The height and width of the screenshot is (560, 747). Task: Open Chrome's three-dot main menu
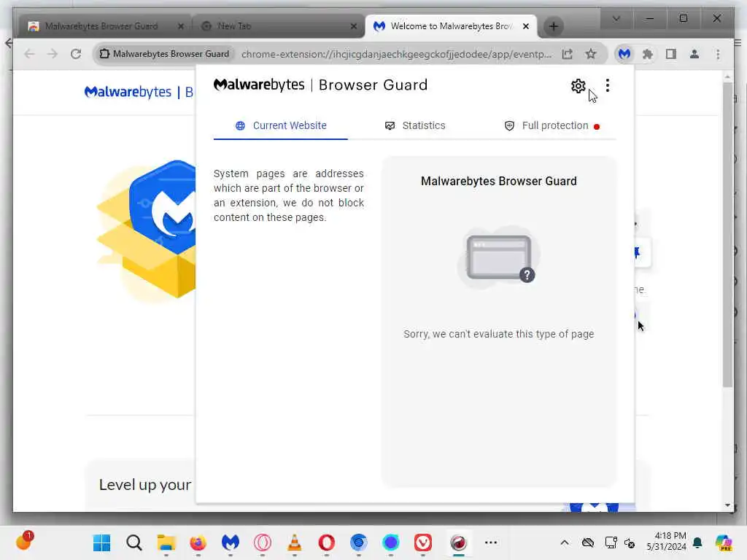click(x=718, y=54)
